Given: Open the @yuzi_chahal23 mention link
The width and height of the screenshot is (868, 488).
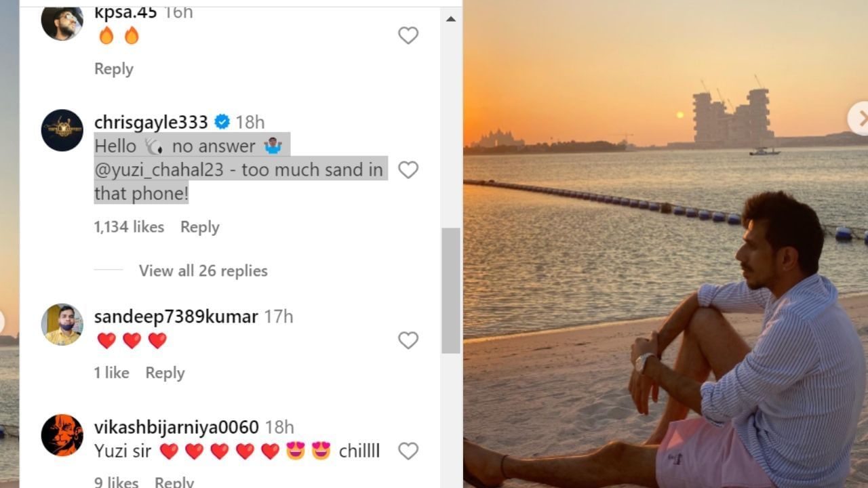Looking at the screenshot, I should coord(159,170).
